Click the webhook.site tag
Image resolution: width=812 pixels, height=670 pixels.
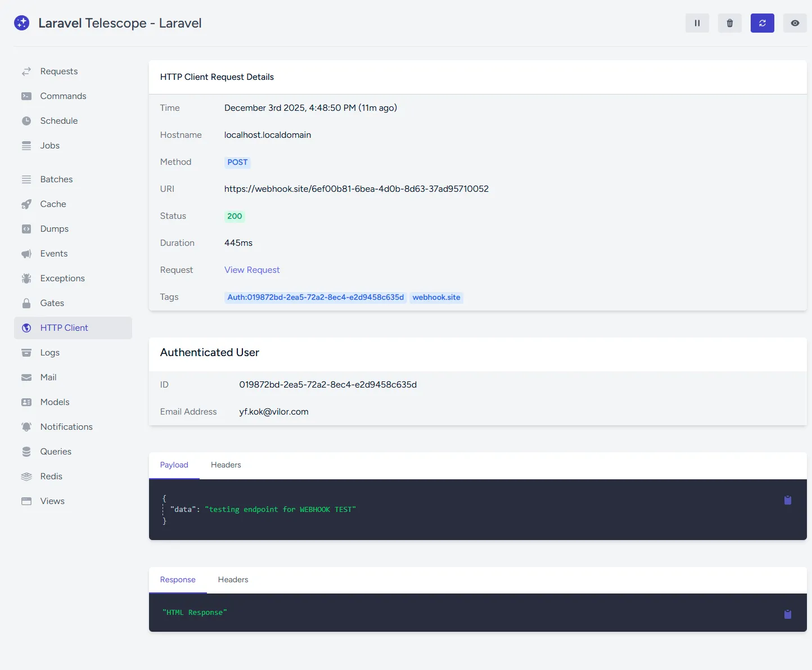tap(436, 297)
